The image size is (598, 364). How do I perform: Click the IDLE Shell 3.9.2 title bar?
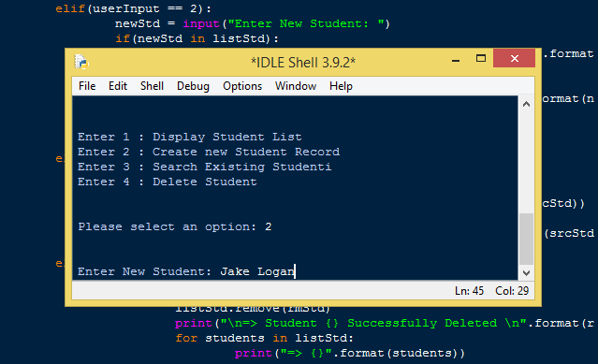point(303,62)
